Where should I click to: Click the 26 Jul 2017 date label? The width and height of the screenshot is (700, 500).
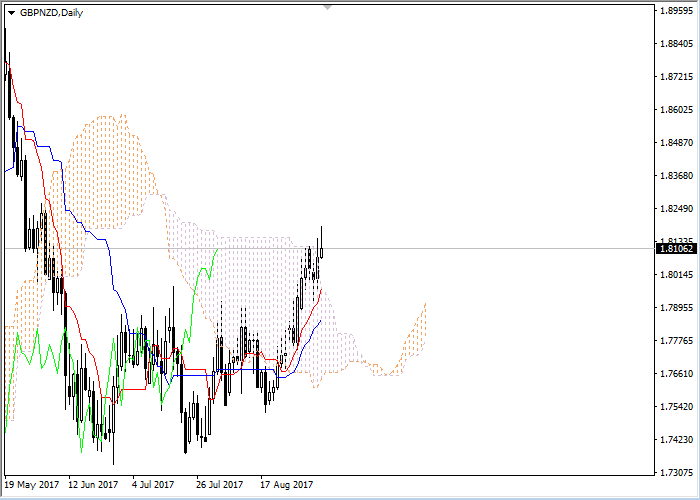pyautogui.click(x=220, y=485)
